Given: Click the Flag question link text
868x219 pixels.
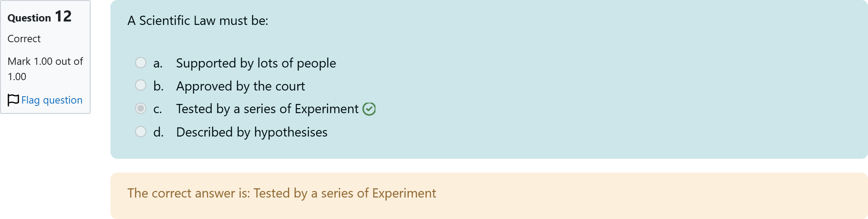Looking at the screenshot, I should [52, 100].
